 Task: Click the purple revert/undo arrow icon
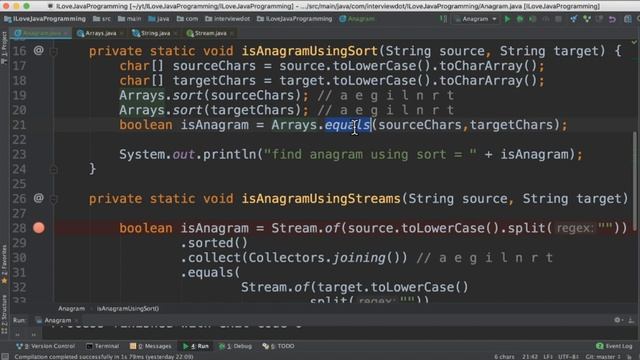tap(612, 19)
